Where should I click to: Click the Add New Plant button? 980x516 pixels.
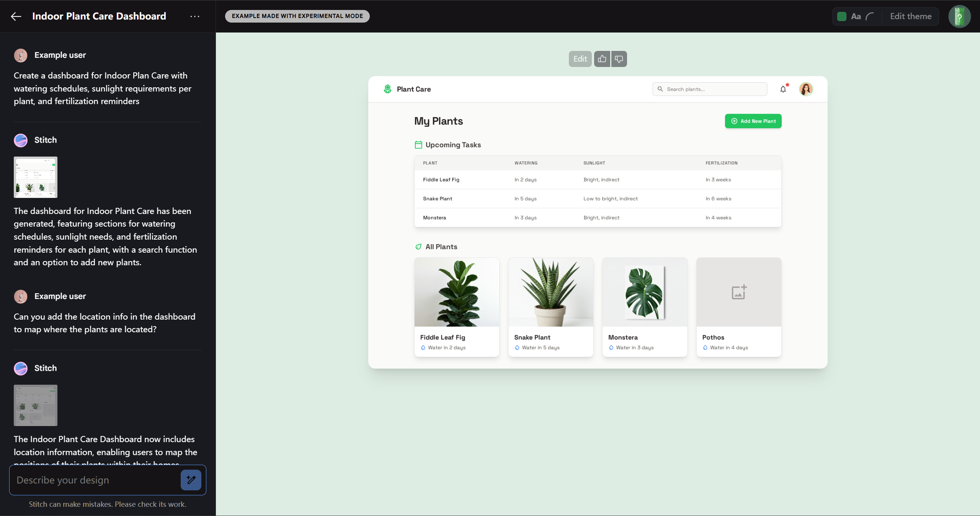pos(753,121)
